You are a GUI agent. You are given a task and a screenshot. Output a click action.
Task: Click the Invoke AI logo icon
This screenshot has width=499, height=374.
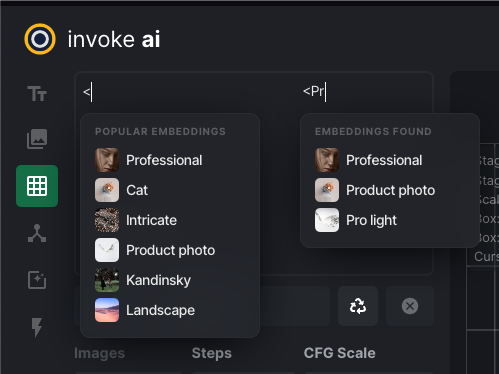coord(40,39)
